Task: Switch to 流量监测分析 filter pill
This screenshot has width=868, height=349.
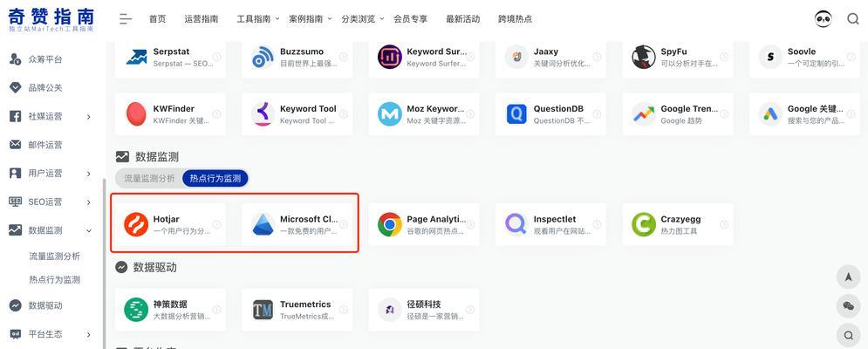Action: coord(149,178)
